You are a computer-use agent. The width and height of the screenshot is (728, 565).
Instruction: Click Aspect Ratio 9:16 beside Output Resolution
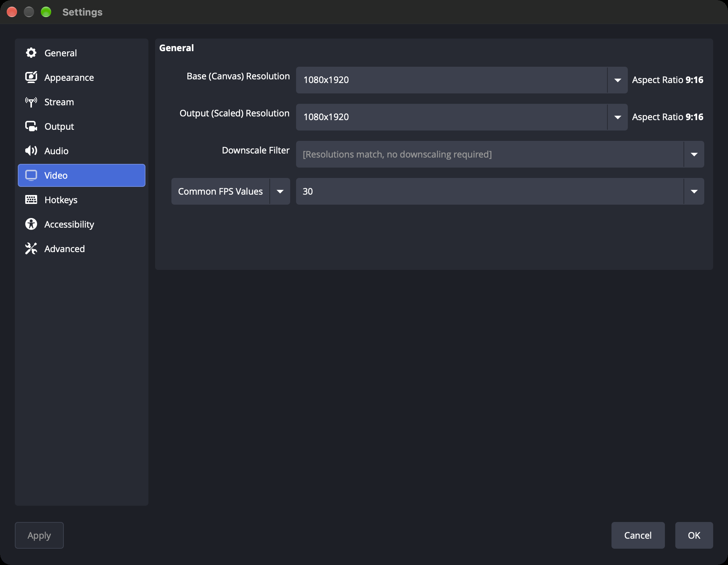click(x=668, y=117)
